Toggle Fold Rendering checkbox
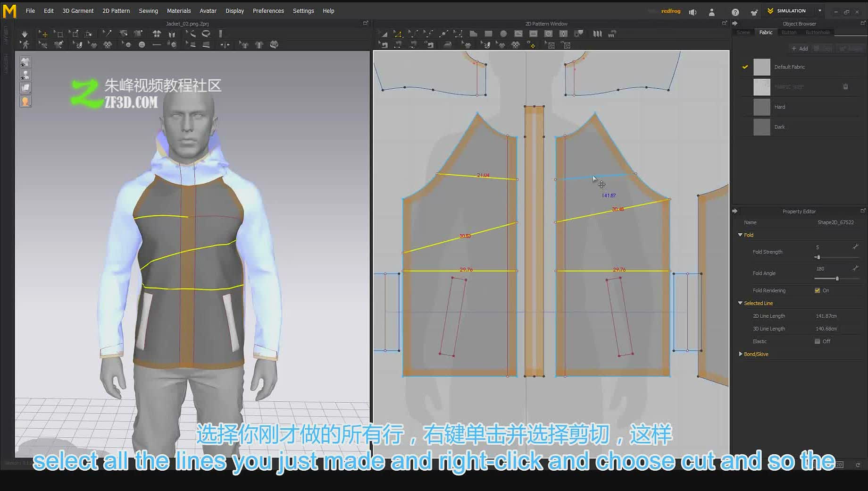The width and height of the screenshot is (868, 491). [x=817, y=290]
